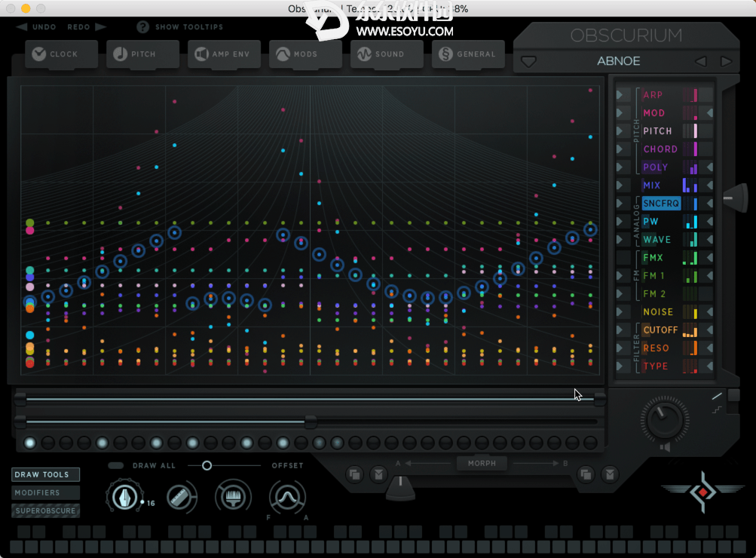Open the Pitch settings tab
756x558 pixels.
click(x=142, y=54)
